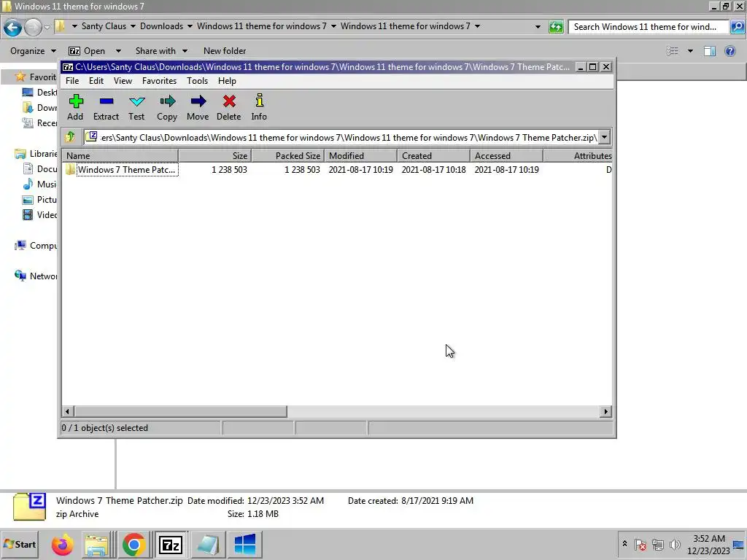The height and width of the screenshot is (560, 747).
Task: Select Libraries in navigation pane
Action: (36, 154)
